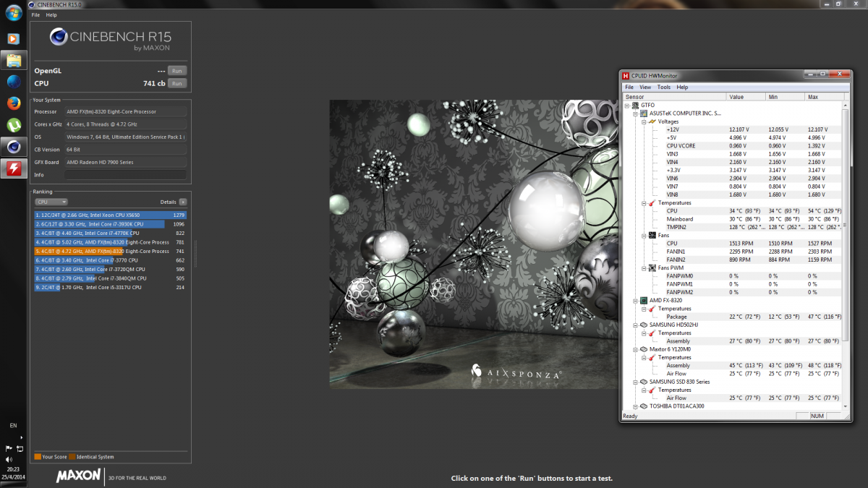This screenshot has height=488, width=868.
Task: Select the Voltages lightning icon
Action: (x=652, y=121)
